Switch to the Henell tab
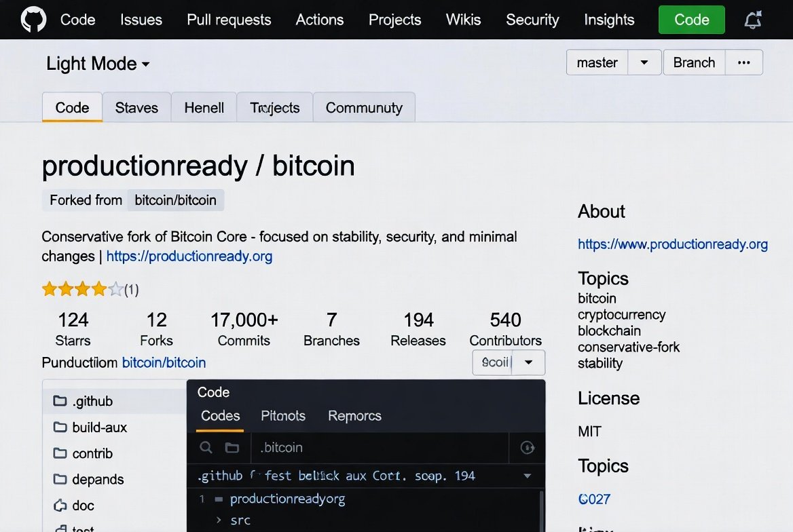 (x=204, y=107)
